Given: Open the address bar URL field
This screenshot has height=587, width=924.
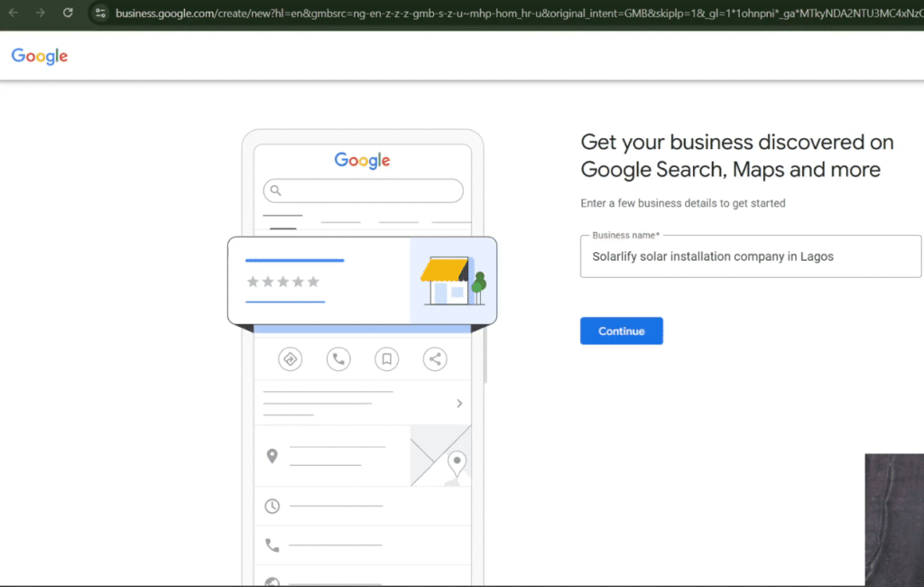Looking at the screenshot, I should (361, 14).
